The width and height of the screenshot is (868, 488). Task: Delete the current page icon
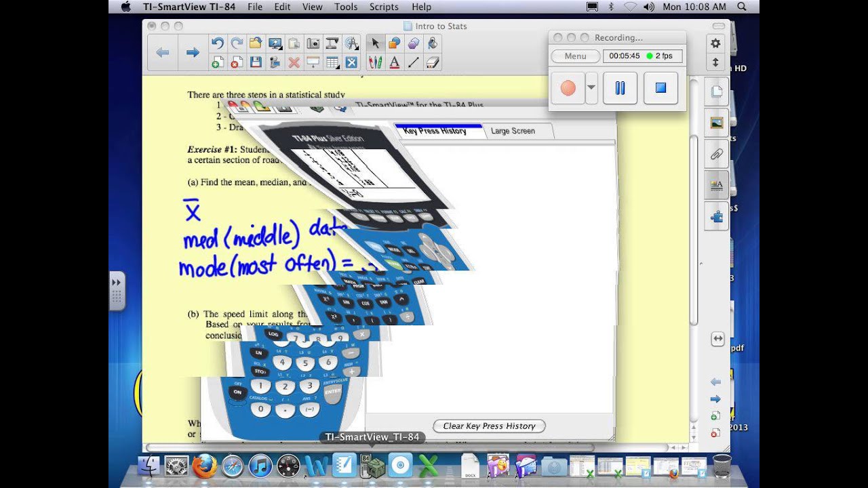[x=237, y=62]
